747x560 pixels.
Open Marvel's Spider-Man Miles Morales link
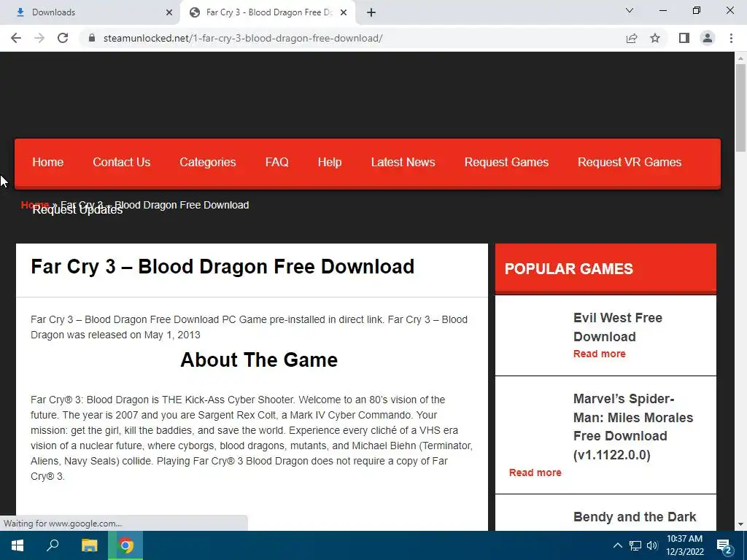[x=633, y=427]
